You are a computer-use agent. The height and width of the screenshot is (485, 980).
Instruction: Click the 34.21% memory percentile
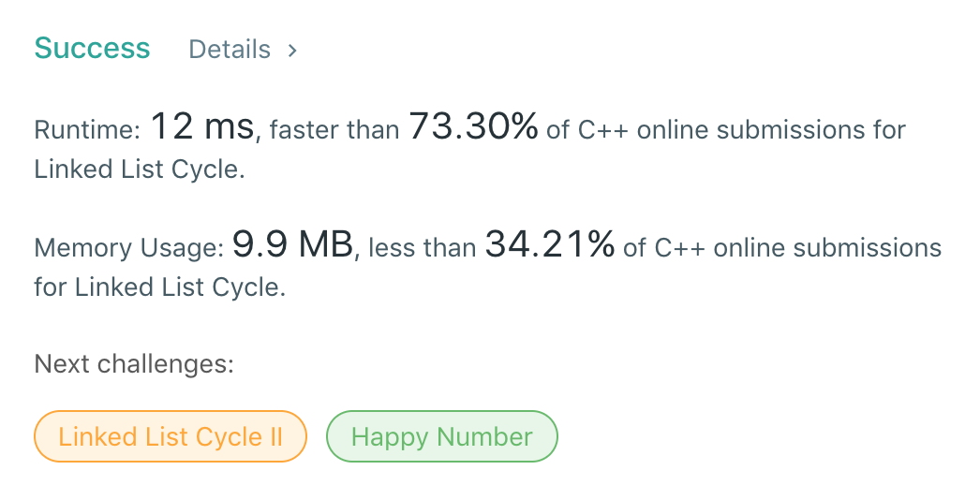pos(550,245)
